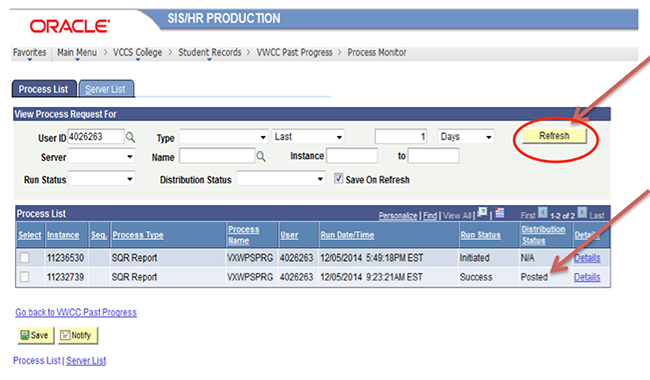Image resolution: width=650 pixels, height=380 pixels.
Task: Click the Name input field
Action: coord(217,156)
